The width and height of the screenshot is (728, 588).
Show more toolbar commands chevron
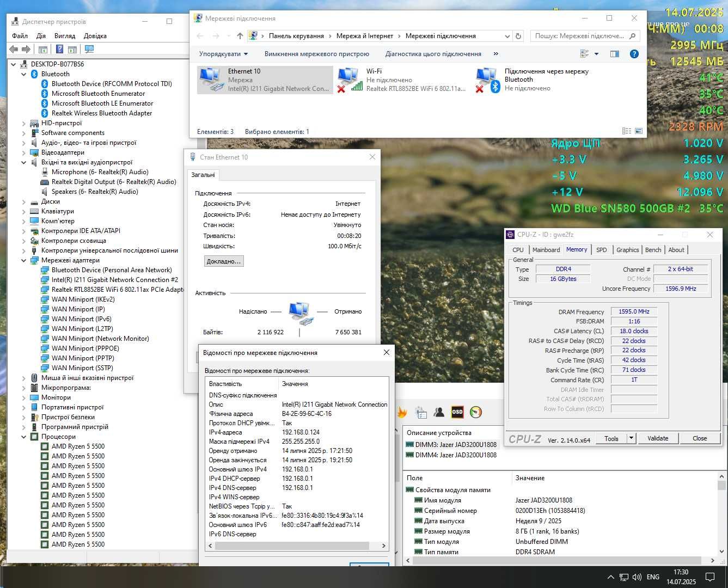[x=496, y=54]
